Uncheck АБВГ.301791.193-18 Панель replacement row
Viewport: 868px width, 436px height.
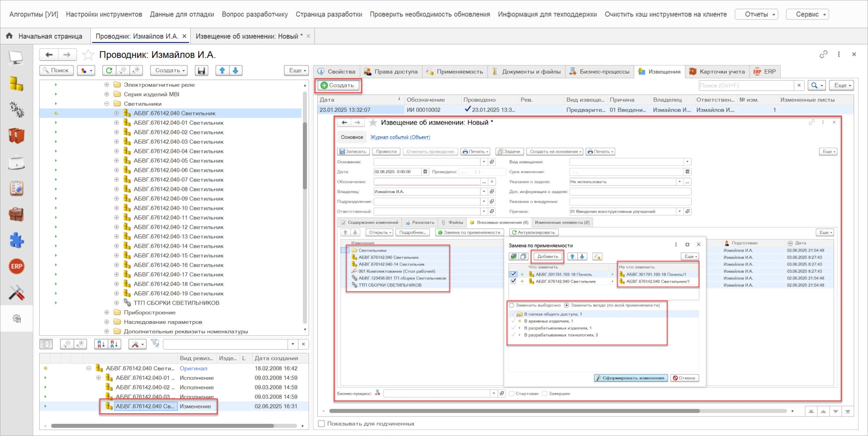513,274
